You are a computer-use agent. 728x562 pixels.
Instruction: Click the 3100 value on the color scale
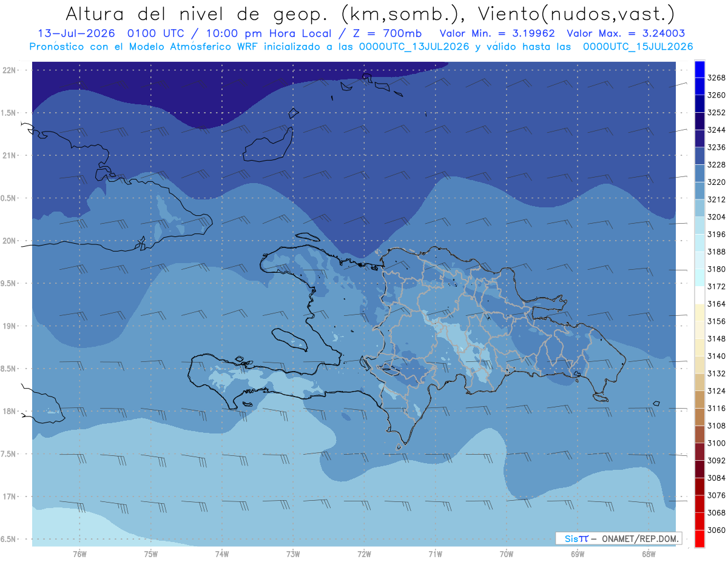[x=716, y=443]
